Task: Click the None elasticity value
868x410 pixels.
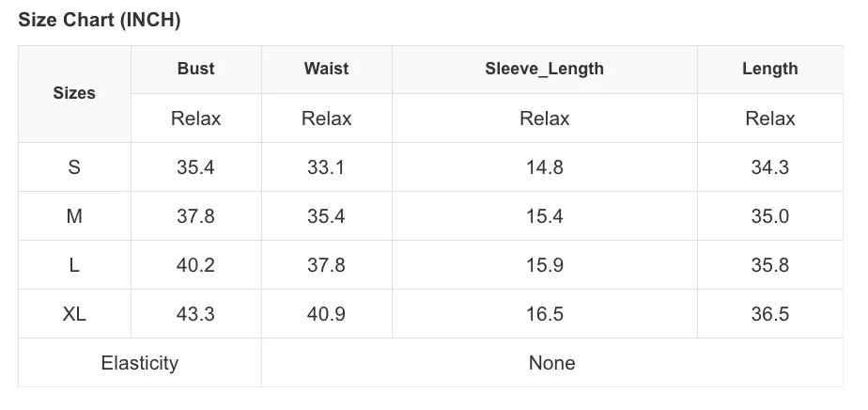Action: [552, 363]
